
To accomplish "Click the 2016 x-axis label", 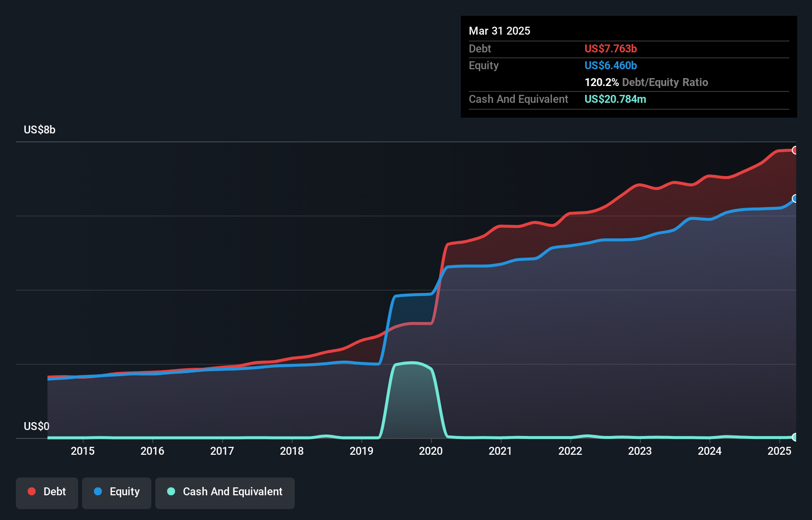I will point(152,451).
